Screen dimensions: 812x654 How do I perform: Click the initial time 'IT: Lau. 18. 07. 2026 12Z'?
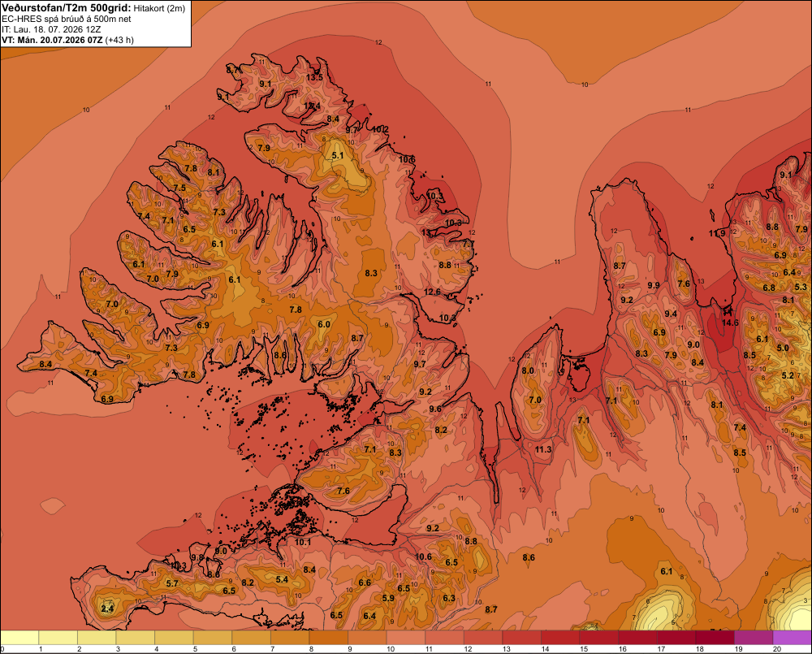pyautogui.click(x=51, y=29)
